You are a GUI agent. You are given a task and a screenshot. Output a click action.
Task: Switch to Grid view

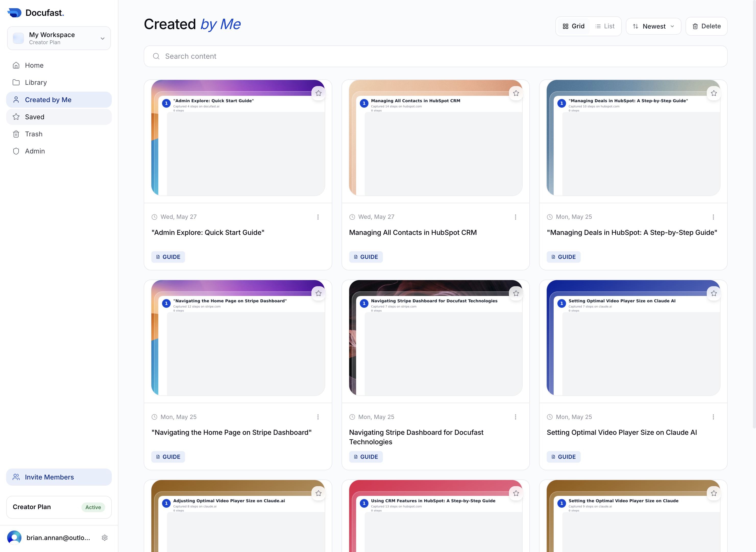point(574,26)
